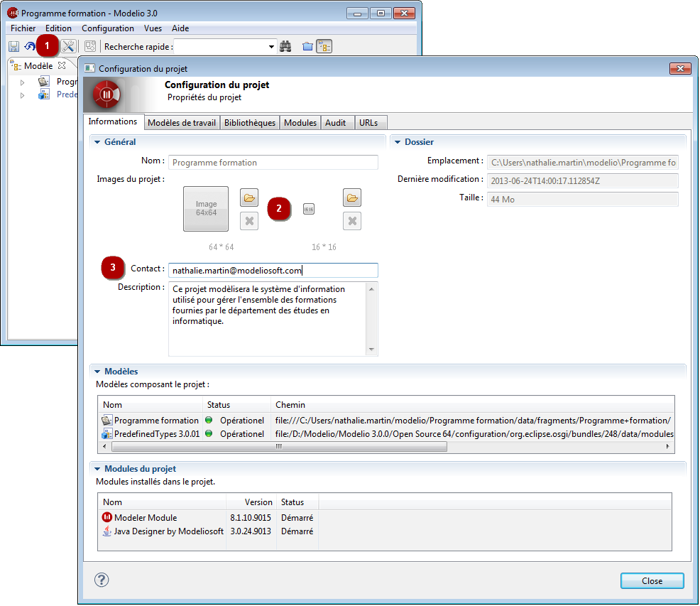Collapse the Dossier section

(x=398, y=142)
